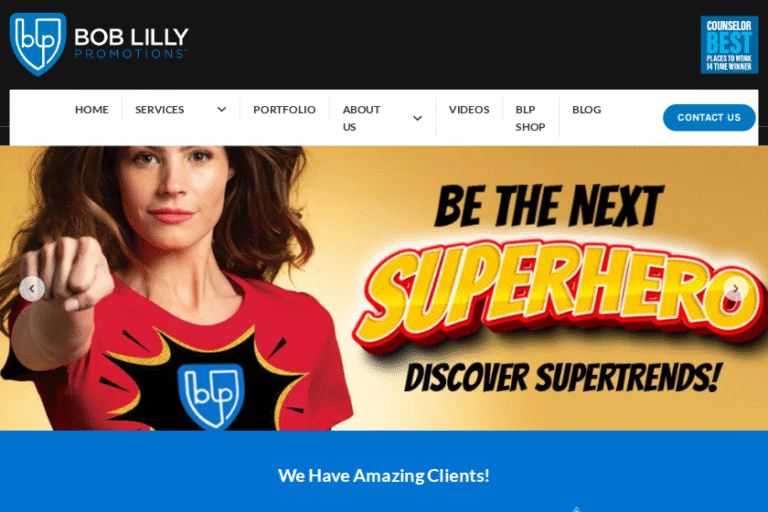Go to previous slide with left arrow
The width and height of the screenshot is (768, 512).
click(32, 289)
